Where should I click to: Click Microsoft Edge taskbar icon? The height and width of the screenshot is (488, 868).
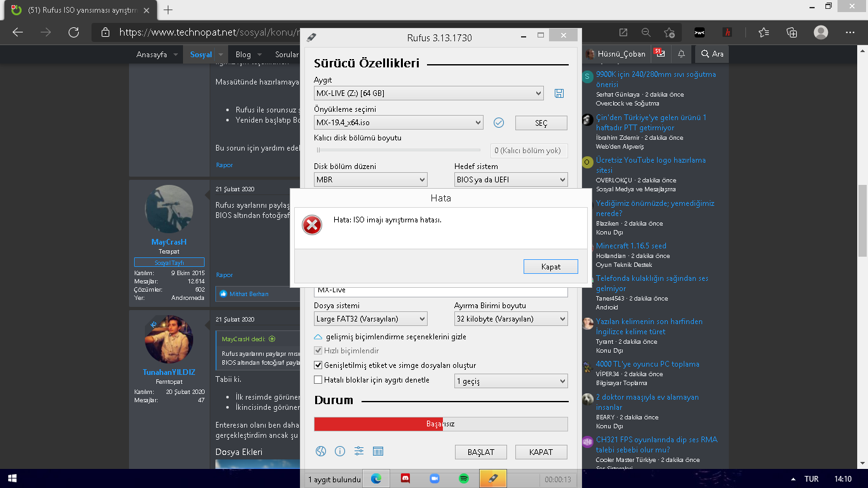click(x=376, y=478)
